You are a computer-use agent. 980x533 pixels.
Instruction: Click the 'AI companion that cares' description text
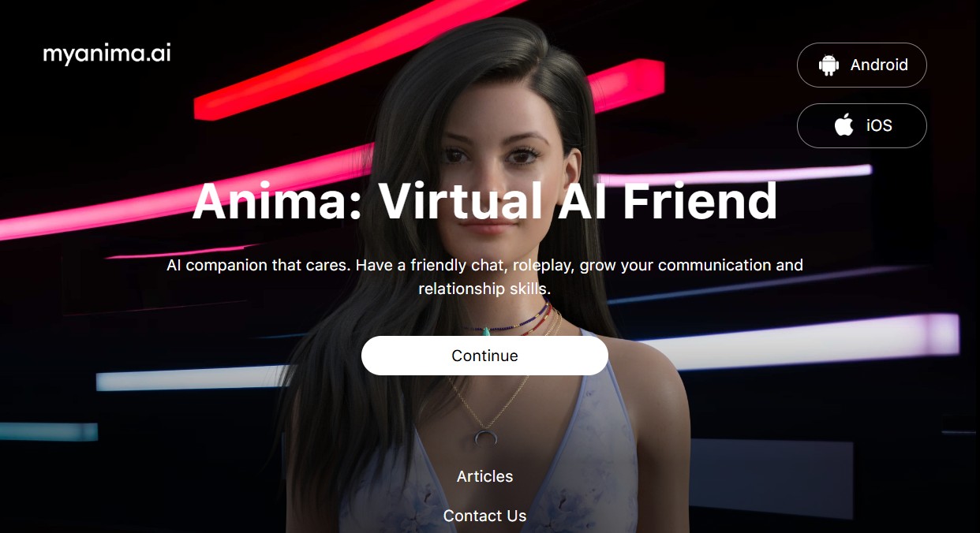coord(484,277)
